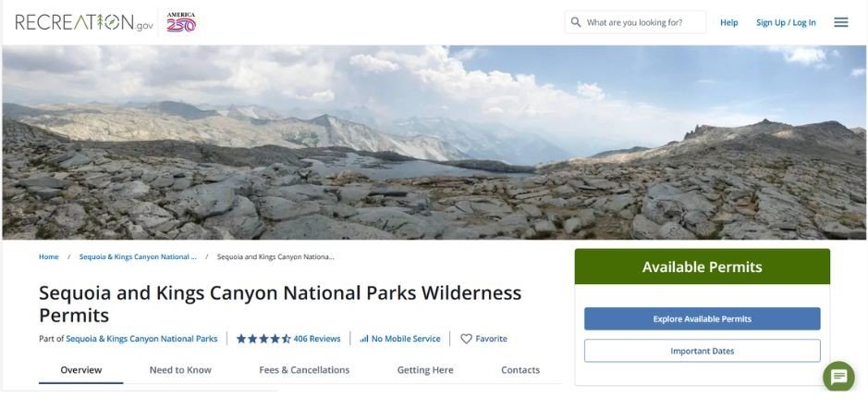868x410 pixels.
Task: Click the mobile service signal icon
Action: [x=364, y=339]
